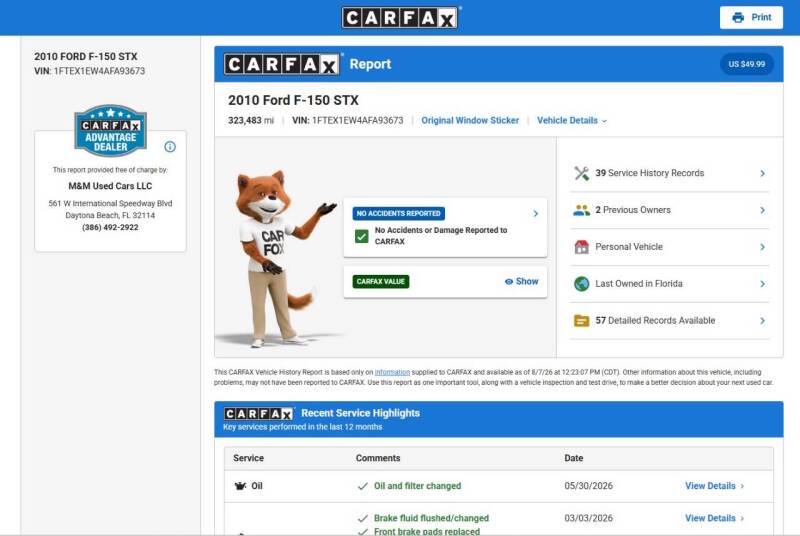This screenshot has height=536, width=800.
Task: Click the Comments column header
Action: point(378,458)
